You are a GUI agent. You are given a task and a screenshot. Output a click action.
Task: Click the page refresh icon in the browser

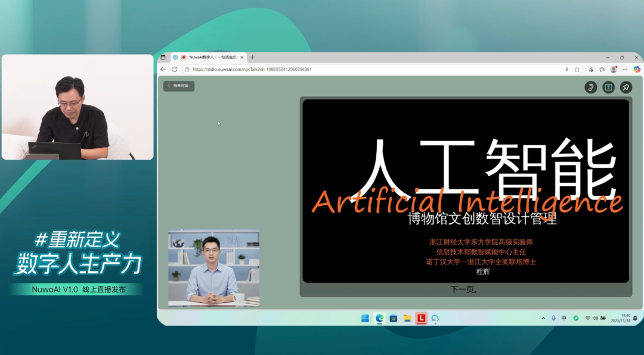(x=174, y=68)
